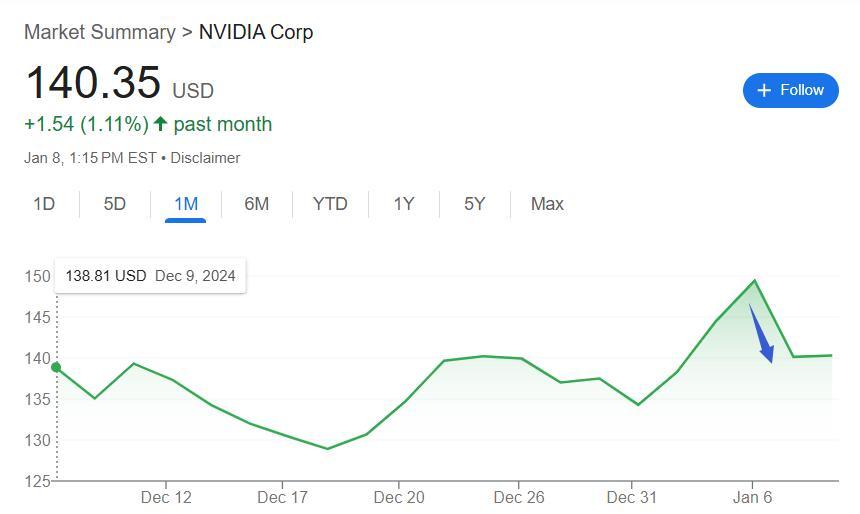This screenshot has width=860, height=514.
Task: Switch to the 1Y tab
Action: pos(404,204)
